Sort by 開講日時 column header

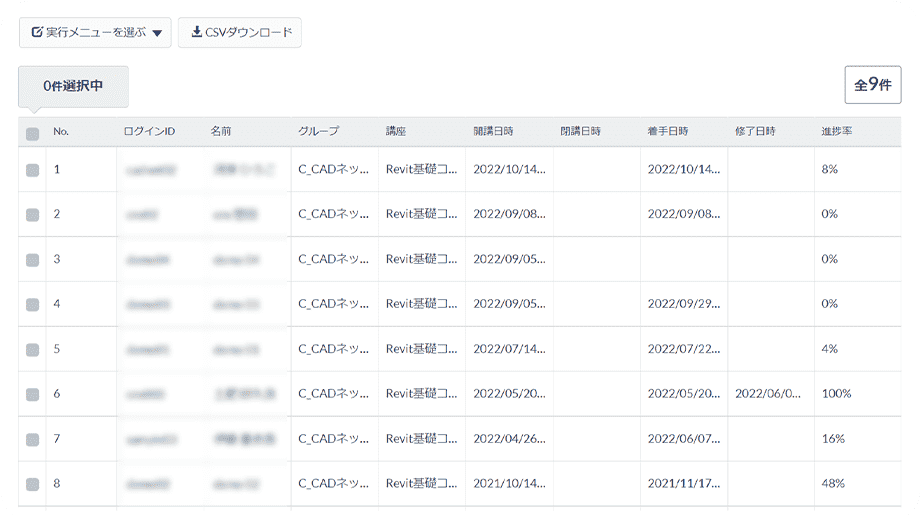[x=493, y=132]
